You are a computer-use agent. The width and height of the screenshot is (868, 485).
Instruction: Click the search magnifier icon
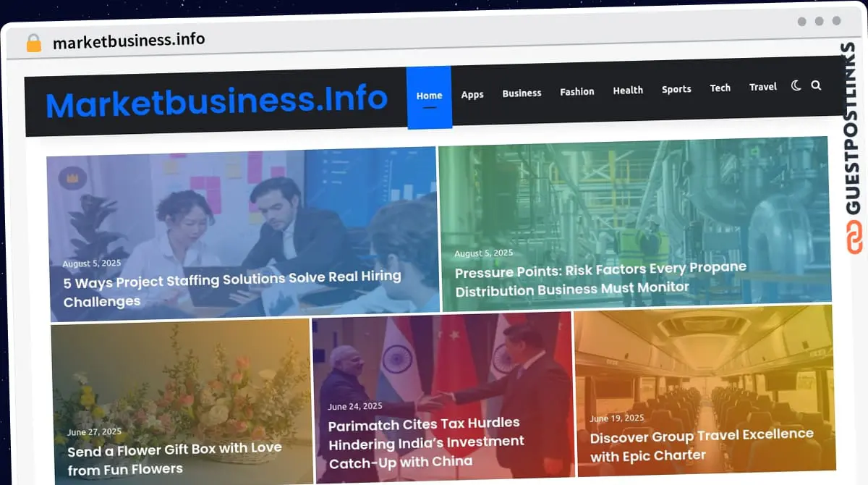[816, 85]
